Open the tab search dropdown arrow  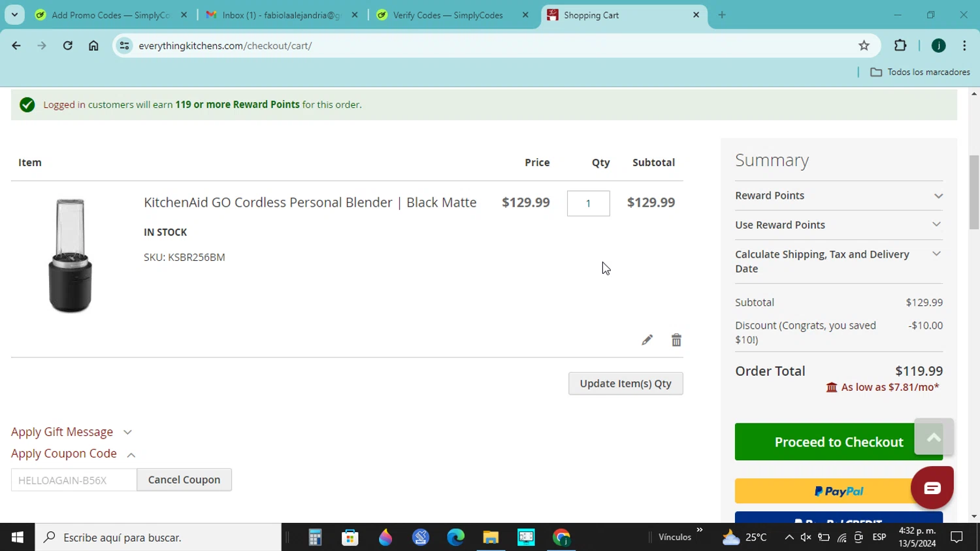point(14,14)
